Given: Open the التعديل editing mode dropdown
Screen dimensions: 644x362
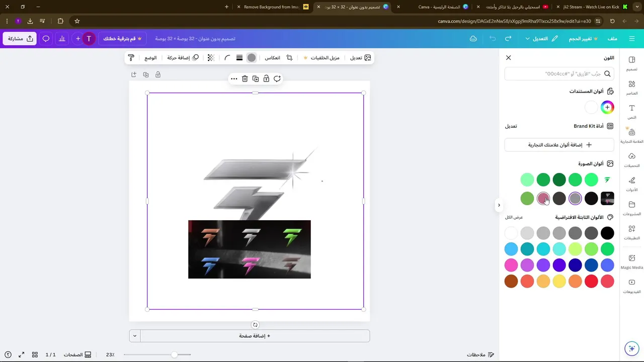Looking at the screenshot, I should click(x=541, y=39).
